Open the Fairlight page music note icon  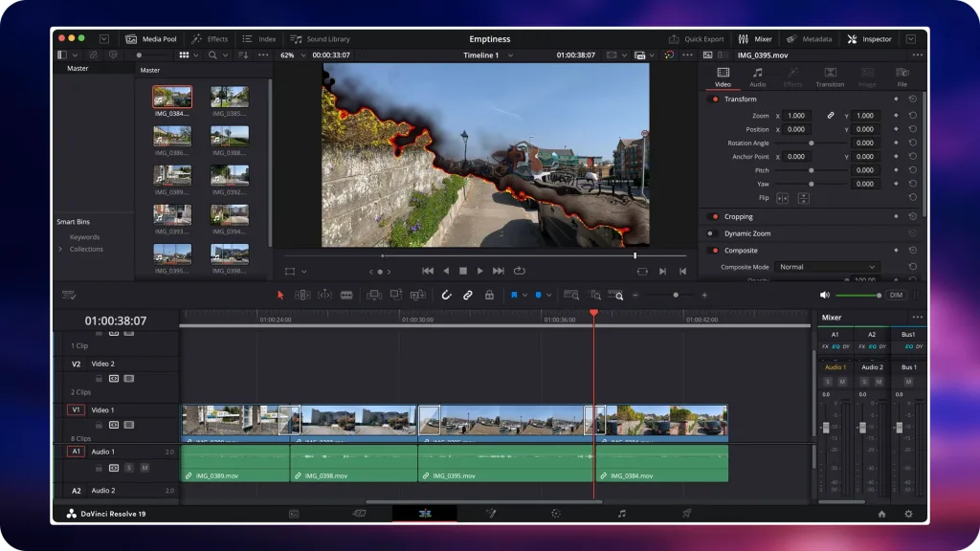tap(621, 514)
